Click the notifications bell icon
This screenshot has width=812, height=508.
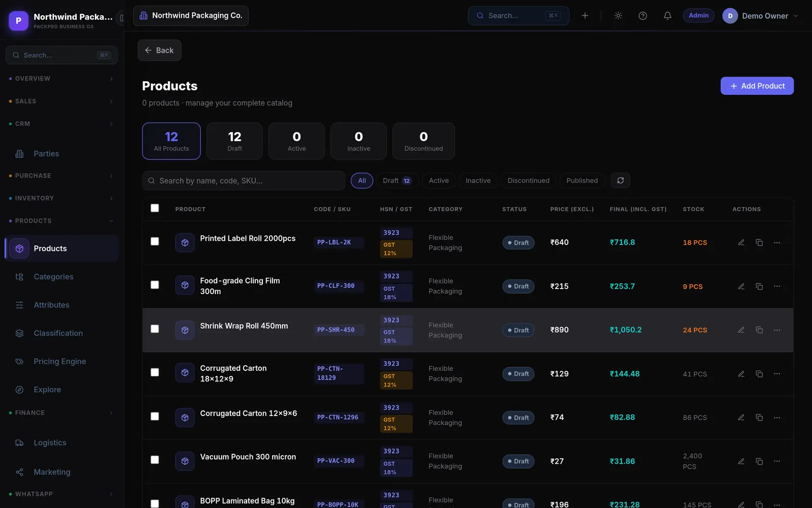pos(667,16)
